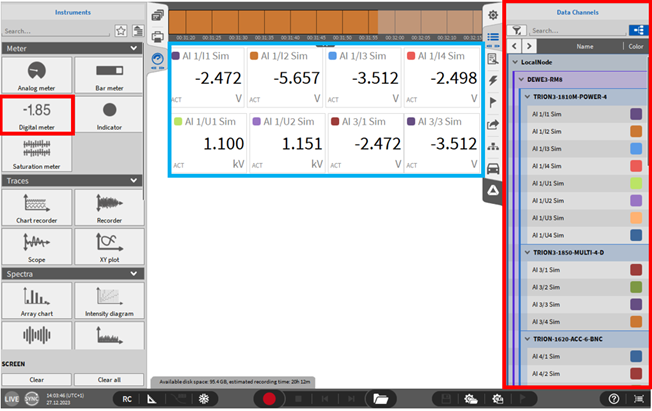Open the channel list side tab

(x=493, y=37)
